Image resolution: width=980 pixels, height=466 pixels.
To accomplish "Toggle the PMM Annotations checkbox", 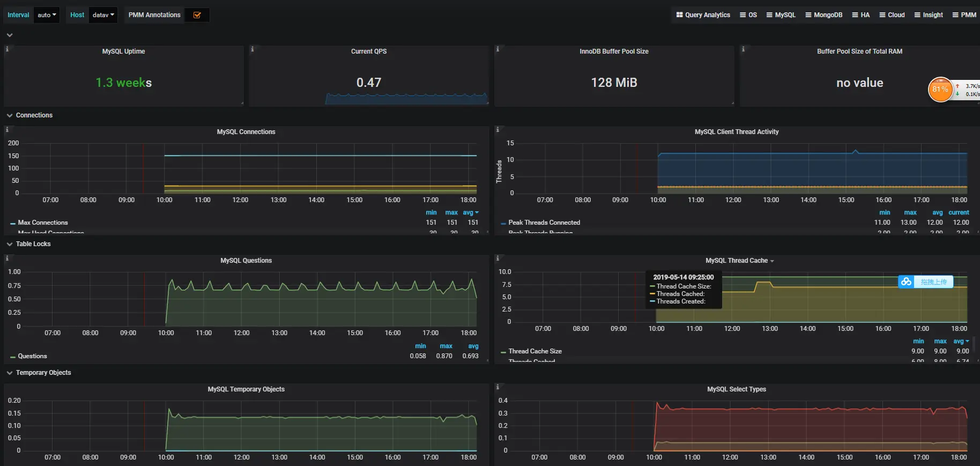I will point(197,15).
